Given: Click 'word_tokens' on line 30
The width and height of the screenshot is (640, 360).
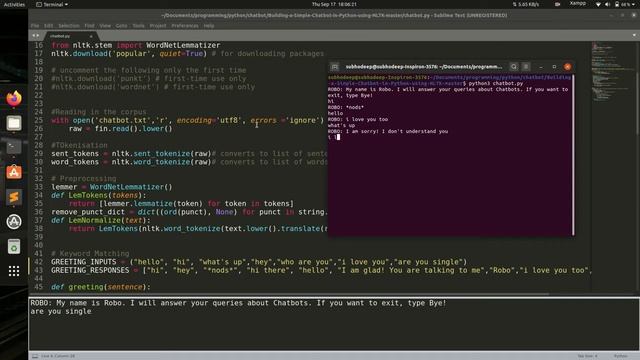Looking at the screenshot, I should point(75,162).
